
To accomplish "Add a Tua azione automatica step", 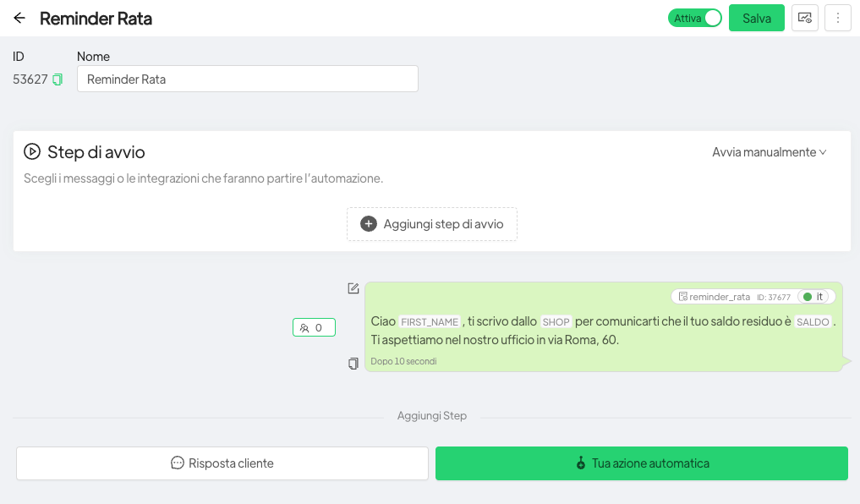I will tap(641, 463).
